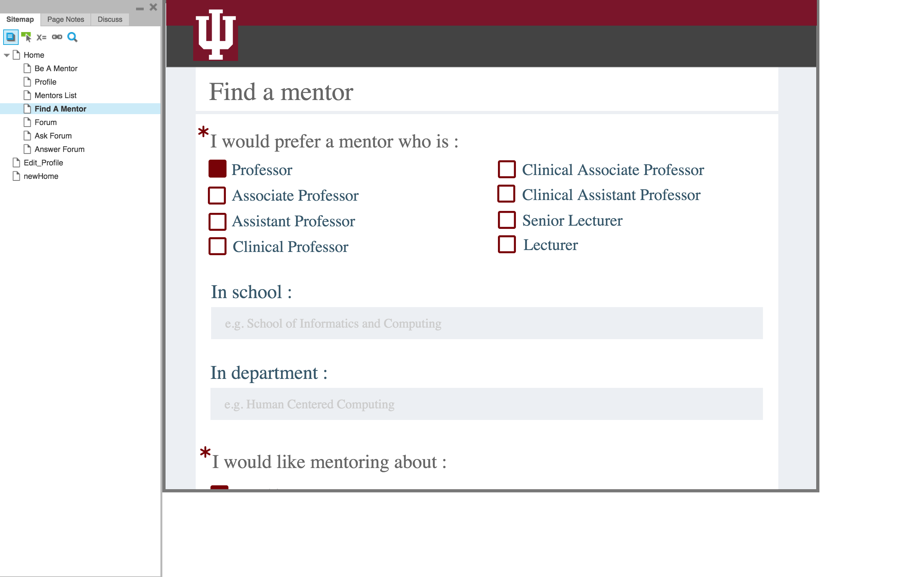Toggle the page notes icon in sitemap toolbar
Image resolution: width=924 pixels, height=577 pixels.
tap(10, 37)
